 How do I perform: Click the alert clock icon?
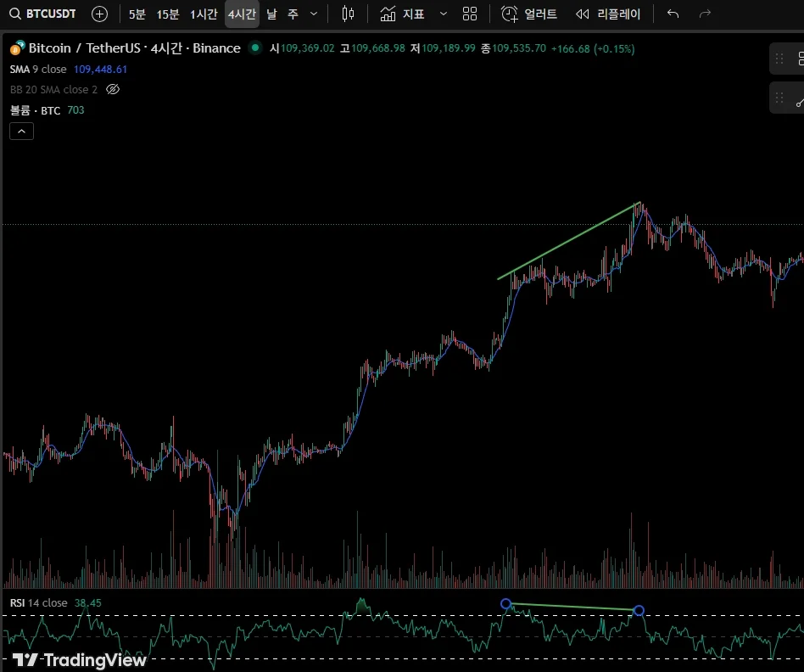coord(509,14)
